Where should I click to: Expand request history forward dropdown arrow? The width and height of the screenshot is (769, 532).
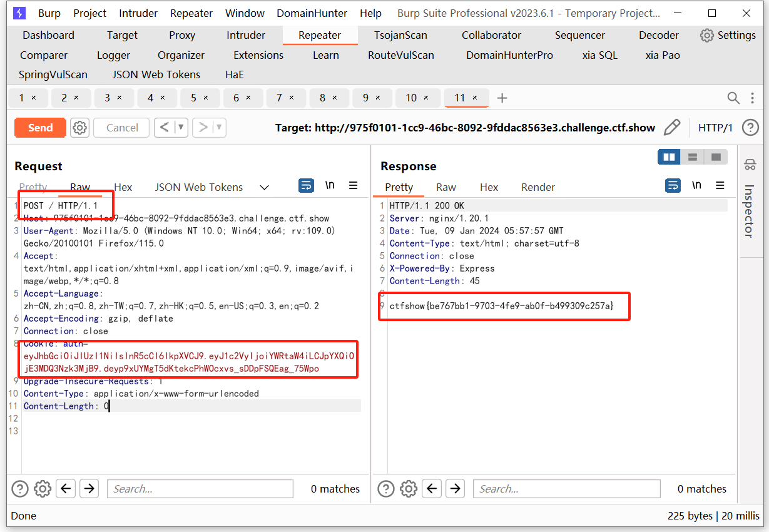tap(218, 128)
